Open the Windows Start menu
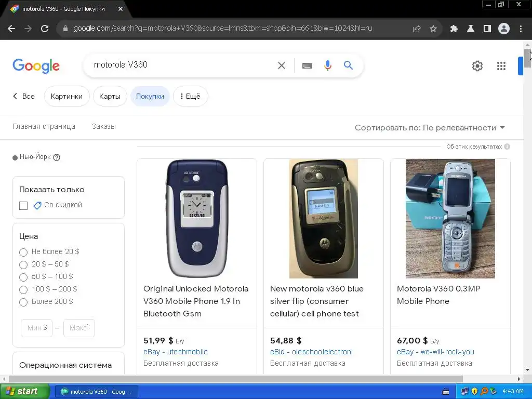 [x=25, y=392]
